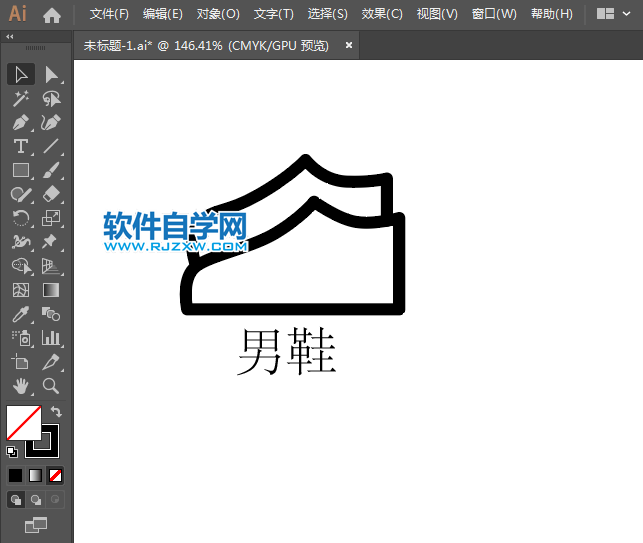Viewport: 643px width, 543px height.
Task: Open the 文字(T) menu
Action: [274, 14]
